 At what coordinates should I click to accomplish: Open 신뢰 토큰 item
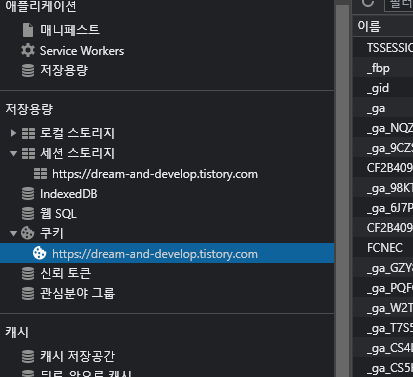(x=65, y=273)
